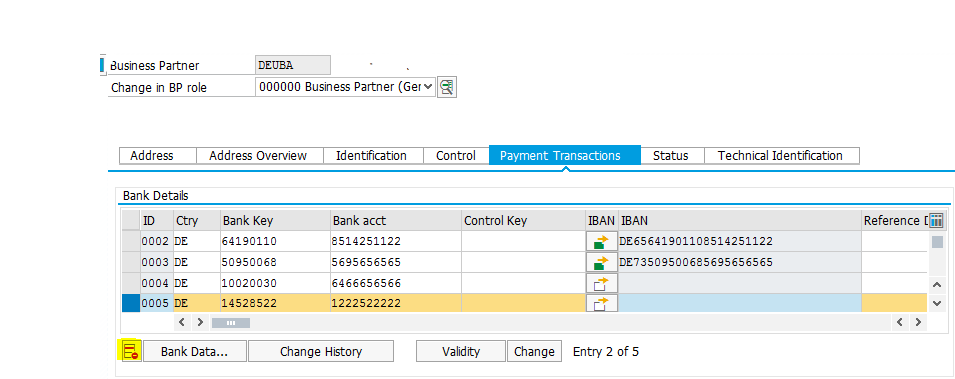This screenshot has width=955, height=379.
Task: Click Bank acct cell 5695656565
Action: pos(396,262)
